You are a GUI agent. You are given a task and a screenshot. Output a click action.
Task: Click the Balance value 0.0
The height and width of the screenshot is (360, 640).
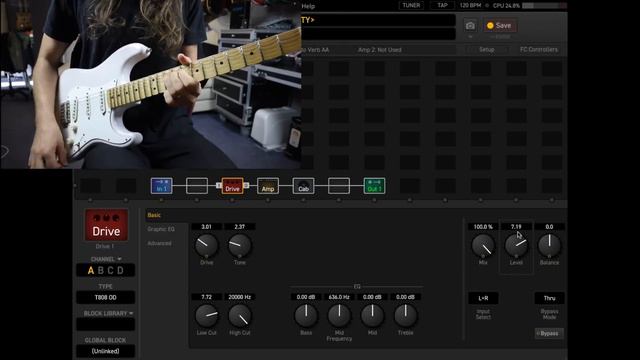tap(549, 227)
